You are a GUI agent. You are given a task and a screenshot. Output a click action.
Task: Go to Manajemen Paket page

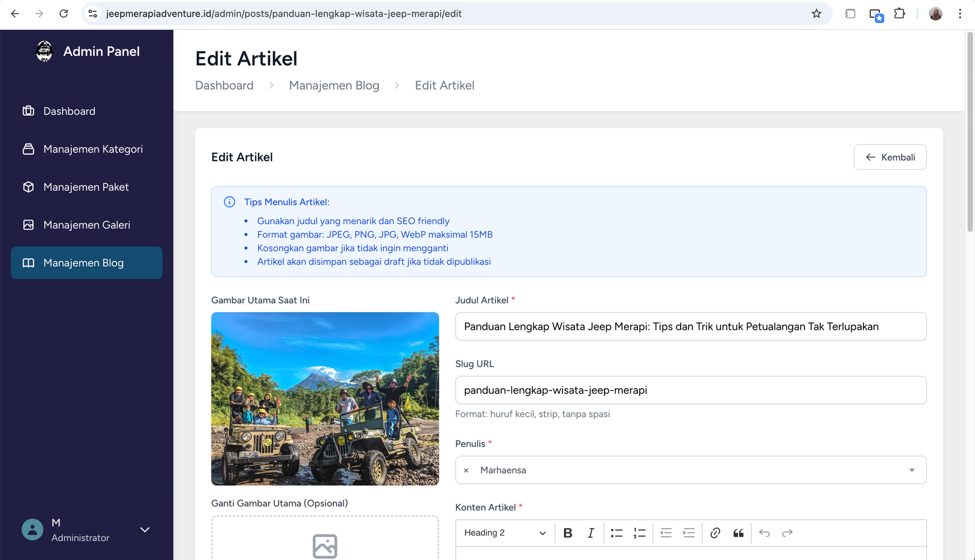point(86,187)
